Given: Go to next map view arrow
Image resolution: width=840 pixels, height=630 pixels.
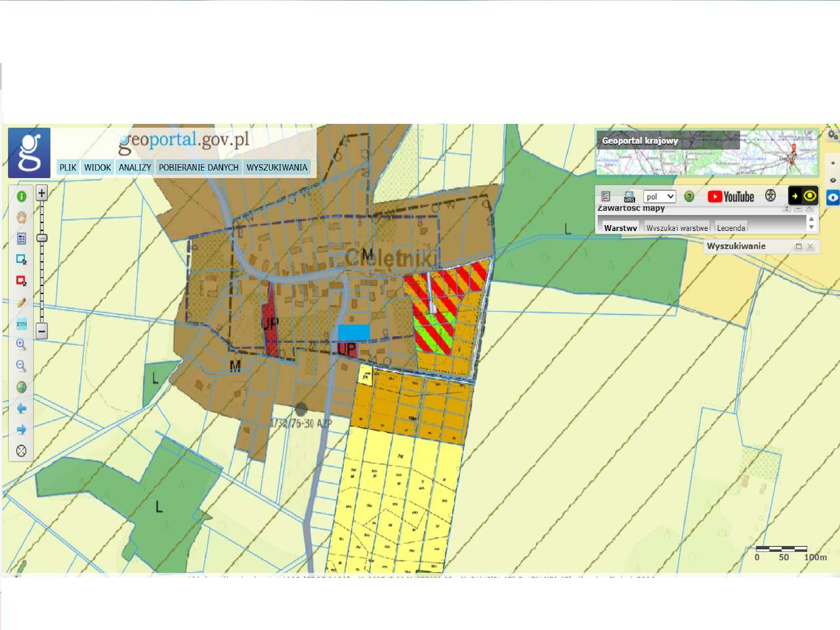Looking at the screenshot, I should [22, 429].
